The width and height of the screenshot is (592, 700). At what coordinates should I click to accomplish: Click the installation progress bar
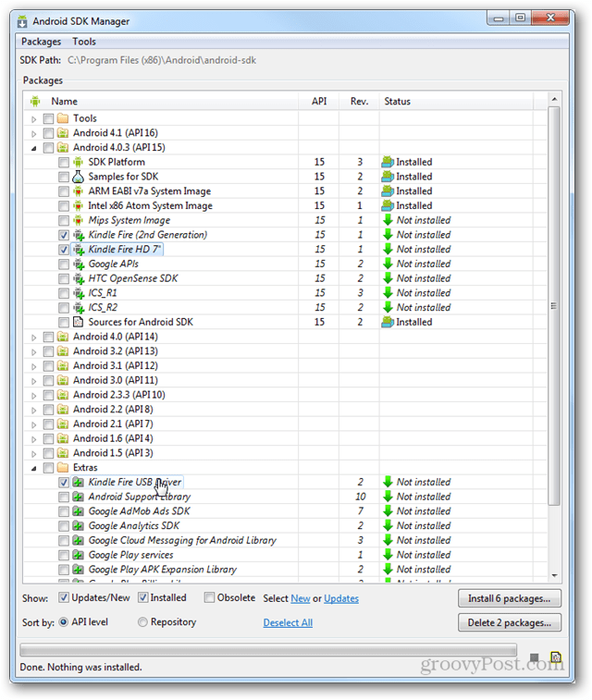coord(268,648)
